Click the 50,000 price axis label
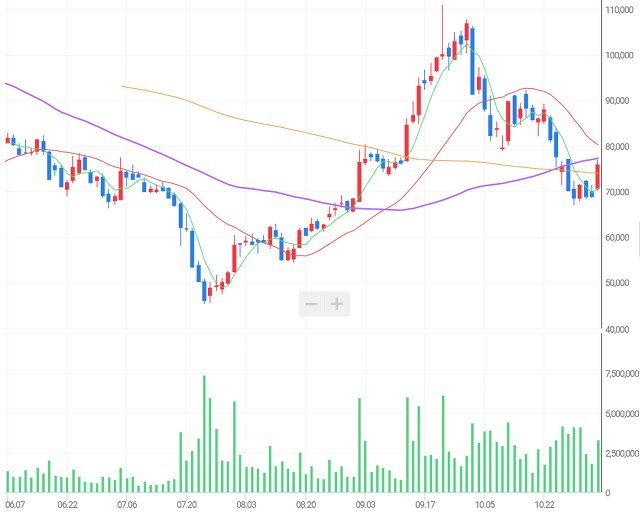The width and height of the screenshot is (640, 513). 618,283
